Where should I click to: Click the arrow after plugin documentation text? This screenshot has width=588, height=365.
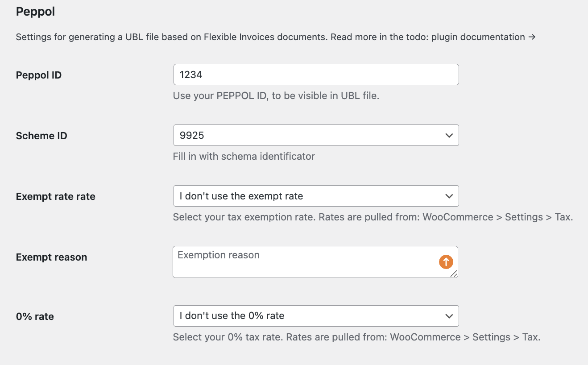[x=531, y=37]
